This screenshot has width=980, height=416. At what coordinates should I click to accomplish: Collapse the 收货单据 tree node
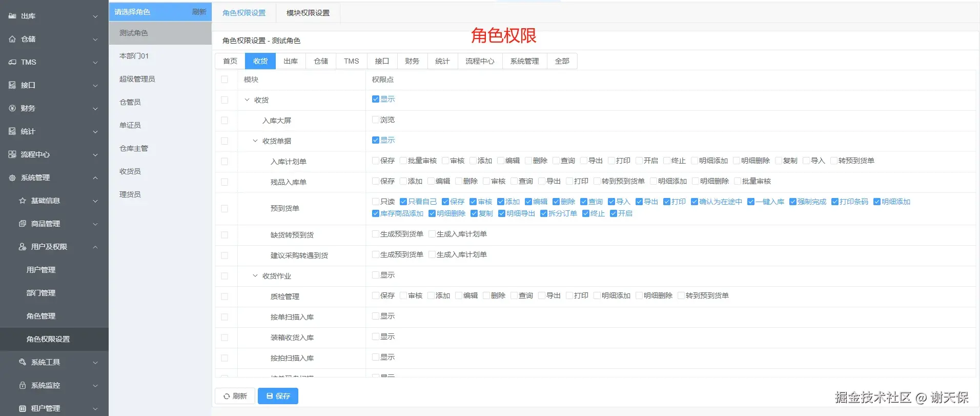point(255,141)
